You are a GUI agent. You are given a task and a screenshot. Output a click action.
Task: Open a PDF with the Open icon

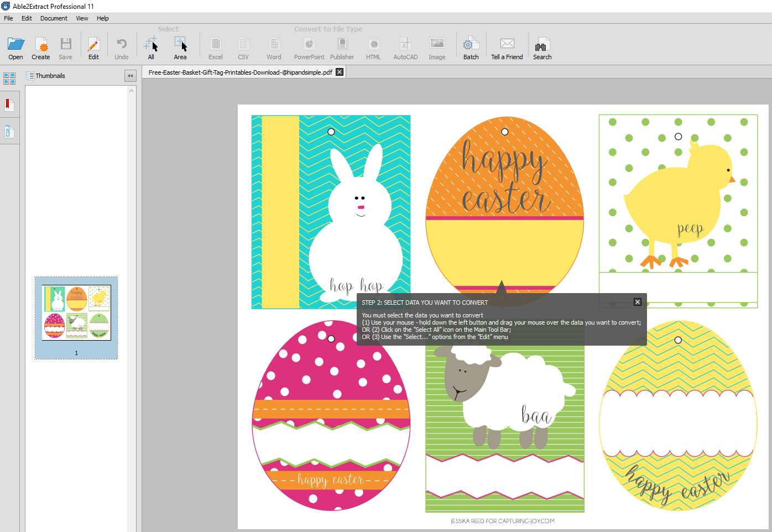15,48
